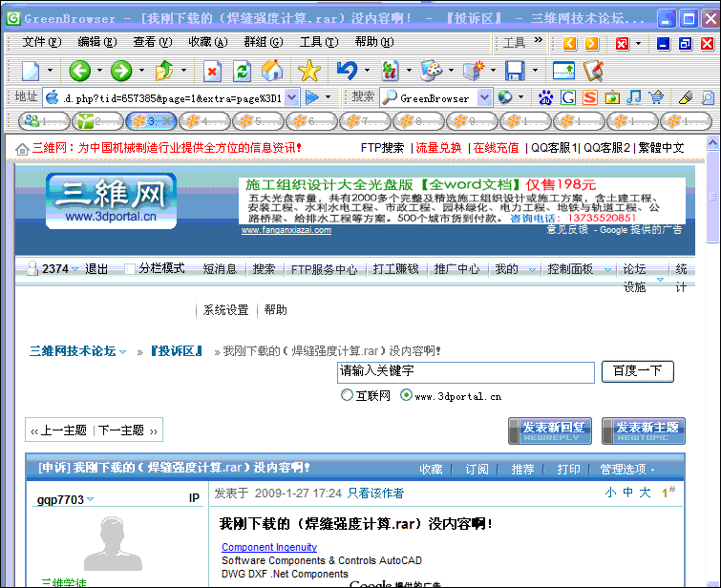Go forward with the green Forward arrow

[x=121, y=71]
